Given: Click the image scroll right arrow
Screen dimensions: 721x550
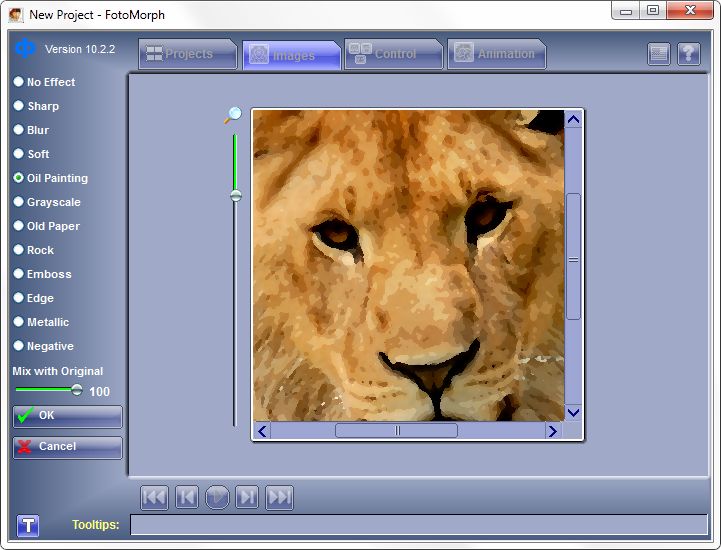Looking at the screenshot, I should [553, 431].
